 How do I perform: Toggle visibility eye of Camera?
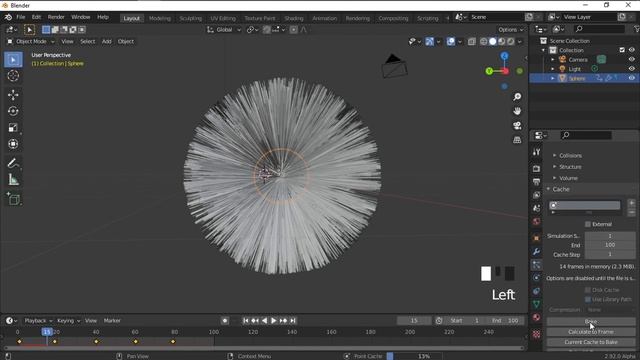[x=631, y=60]
